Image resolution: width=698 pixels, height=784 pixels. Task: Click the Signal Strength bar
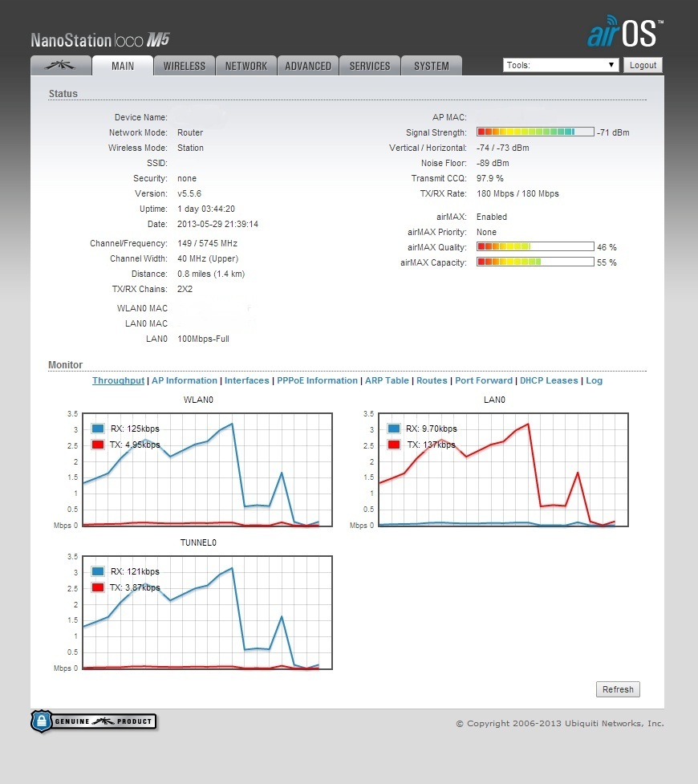(x=535, y=132)
